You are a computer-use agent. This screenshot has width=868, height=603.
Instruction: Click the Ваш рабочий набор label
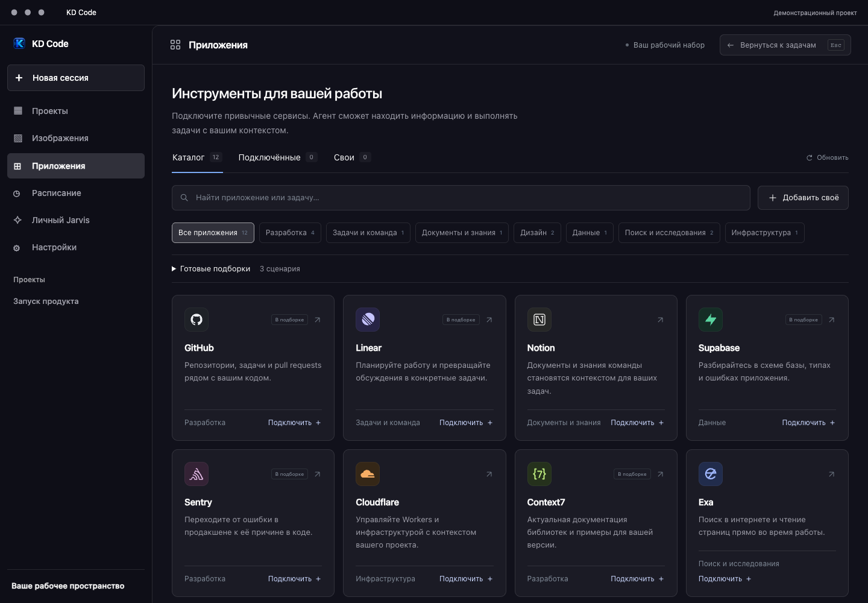pos(669,45)
